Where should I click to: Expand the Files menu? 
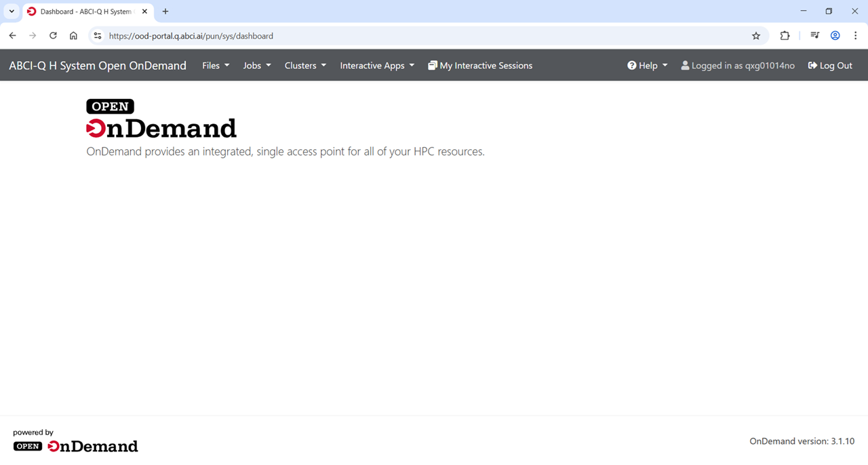(216, 66)
